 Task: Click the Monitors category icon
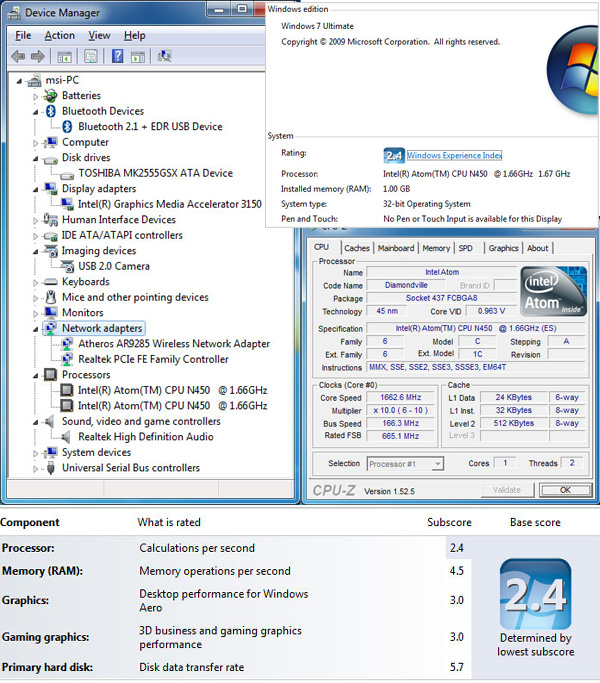point(51,312)
